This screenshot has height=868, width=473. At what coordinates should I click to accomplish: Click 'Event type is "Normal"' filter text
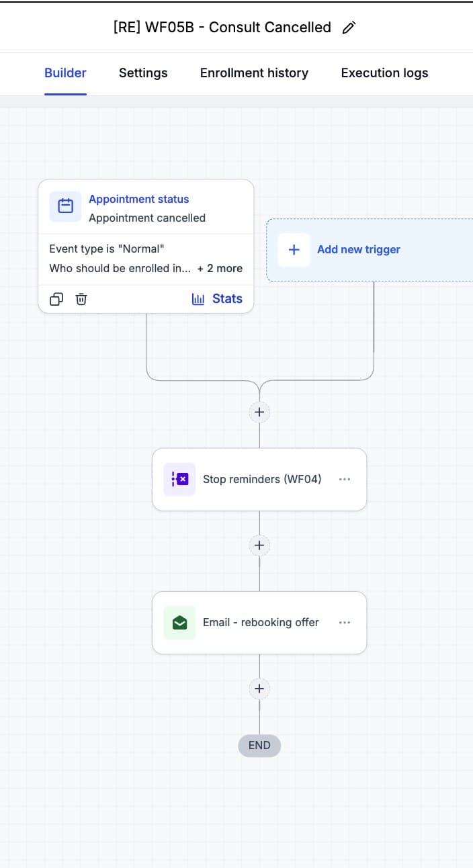pyautogui.click(x=107, y=249)
